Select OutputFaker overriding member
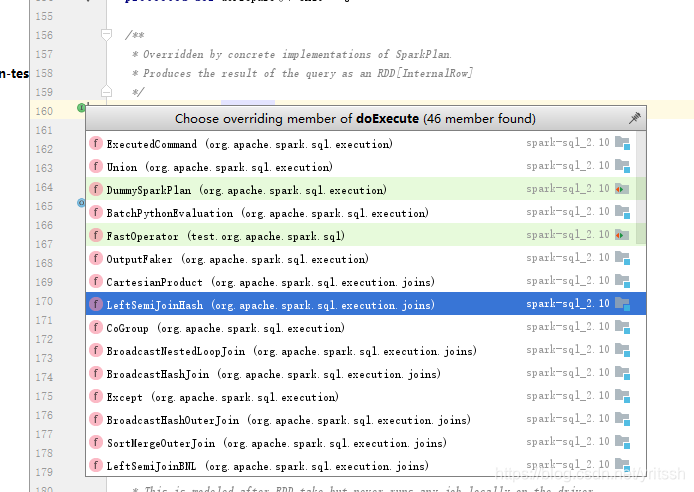 (366, 258)
